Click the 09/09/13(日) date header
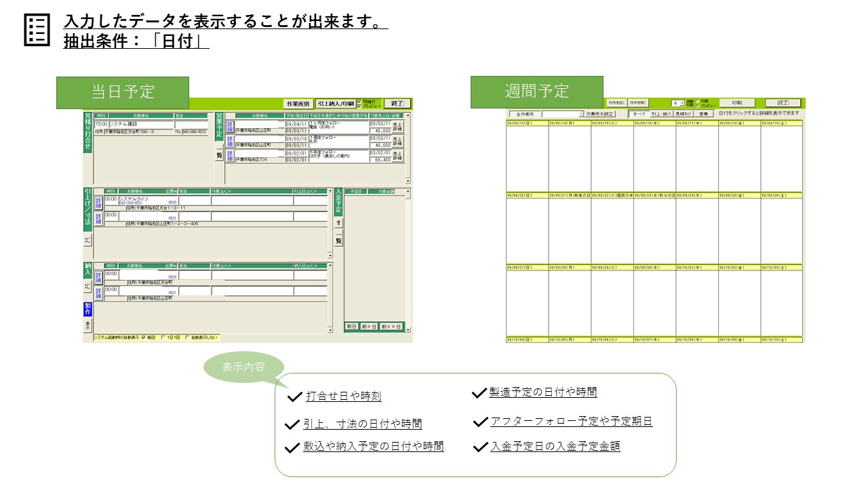 tap(527, 123)
